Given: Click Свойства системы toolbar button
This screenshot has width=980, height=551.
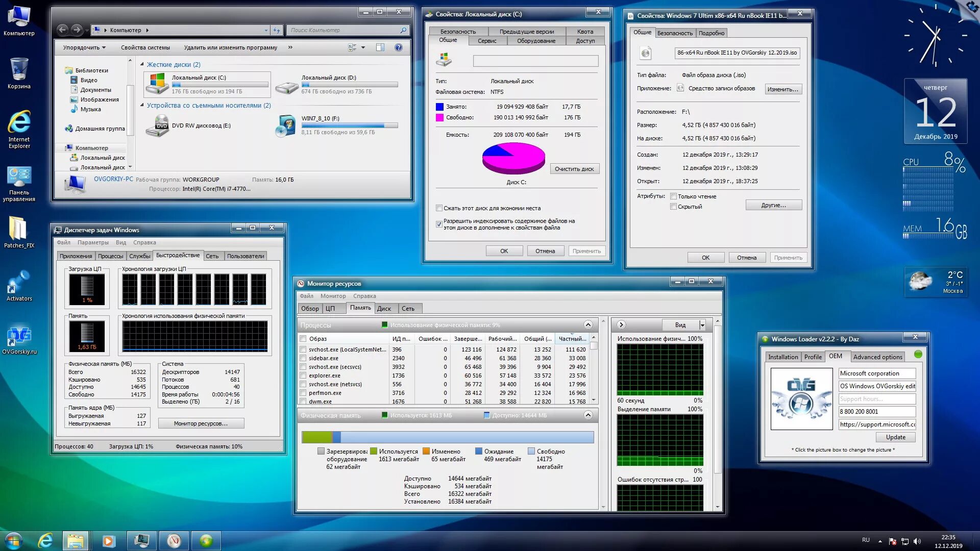Looking at the screenshot, I should coord(145,47).
